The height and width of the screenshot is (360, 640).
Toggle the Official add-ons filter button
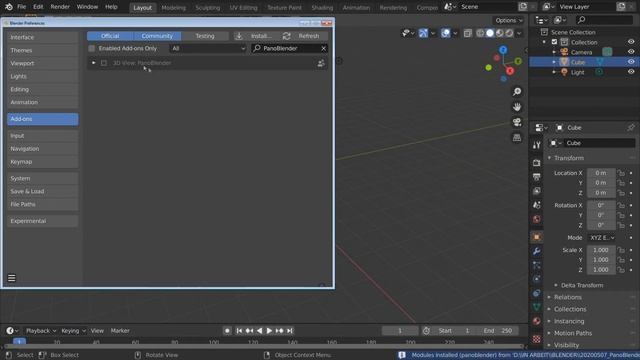[x=110, y=36]
